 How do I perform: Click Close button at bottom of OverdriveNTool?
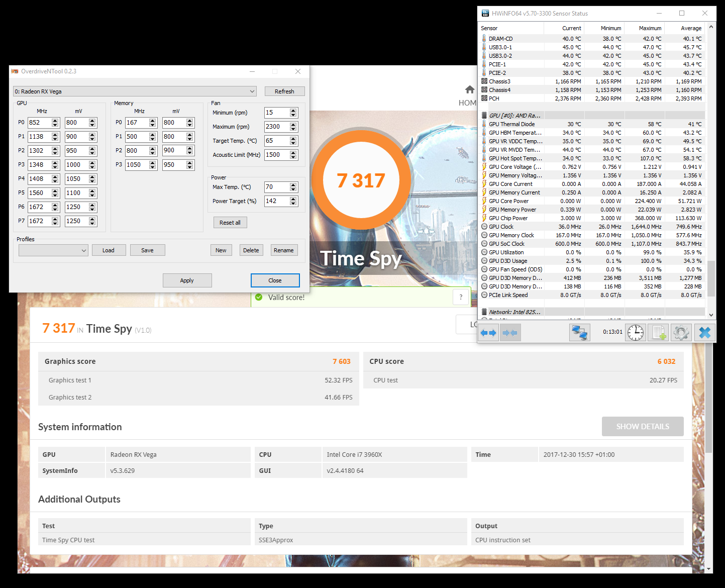click(x=275, y=280)
